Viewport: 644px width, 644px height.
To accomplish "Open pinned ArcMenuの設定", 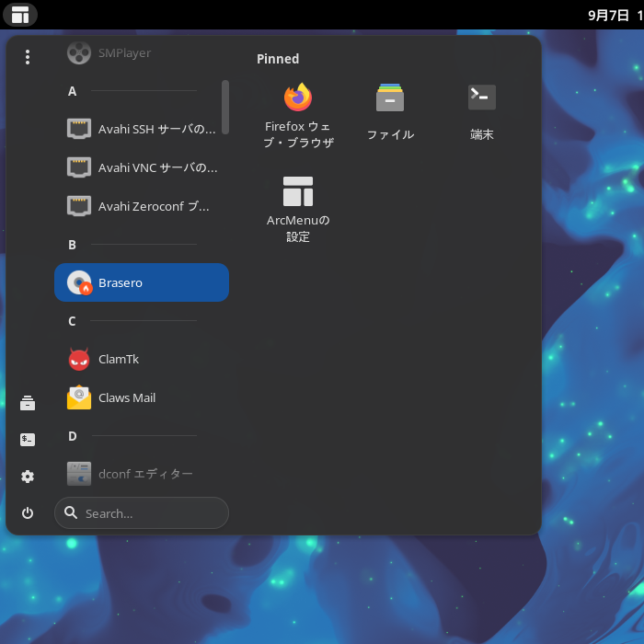I will pyautogui.click(x=298, y=210).
